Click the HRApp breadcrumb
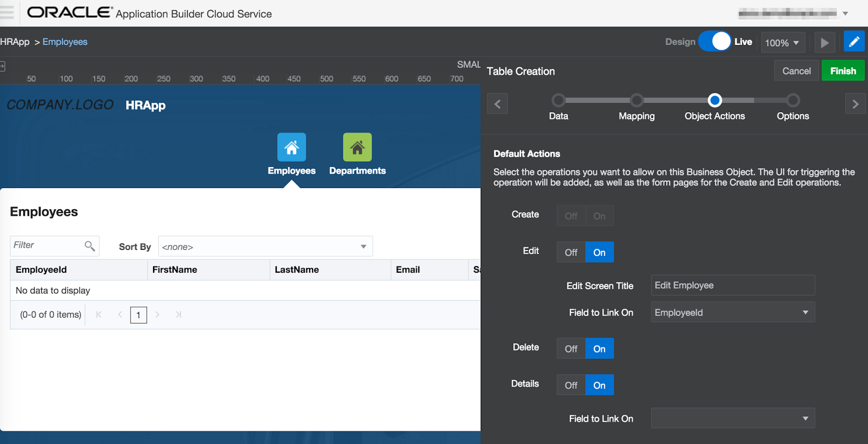 (15, 42)
